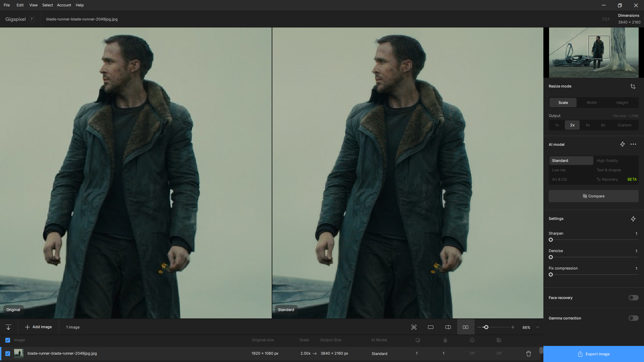Enable Face recovery toggle

(633, 298)
